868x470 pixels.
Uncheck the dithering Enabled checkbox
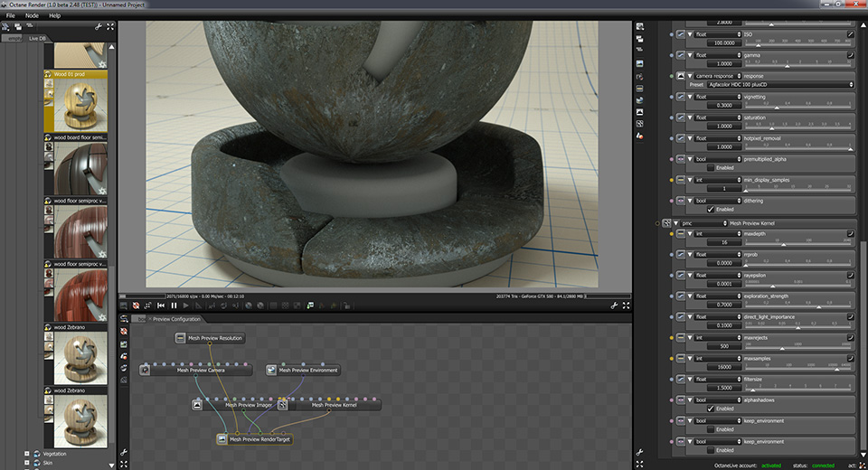(x=711, y=210)
